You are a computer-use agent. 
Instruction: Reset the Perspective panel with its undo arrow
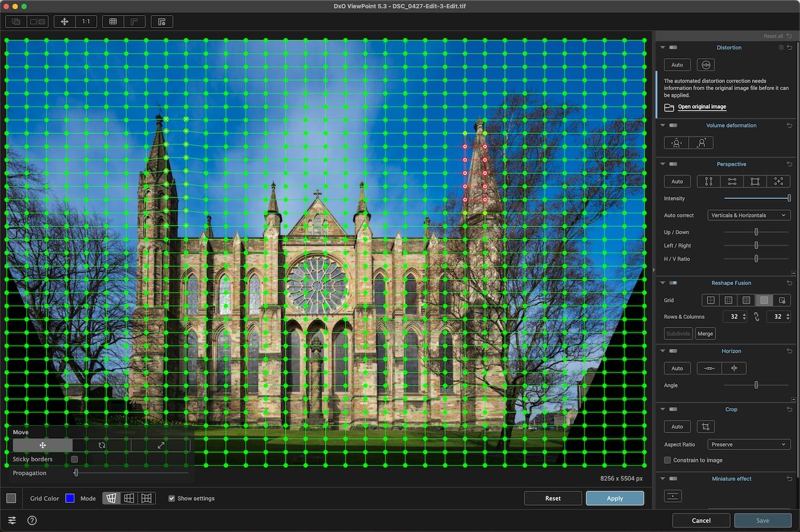point(789,164)
